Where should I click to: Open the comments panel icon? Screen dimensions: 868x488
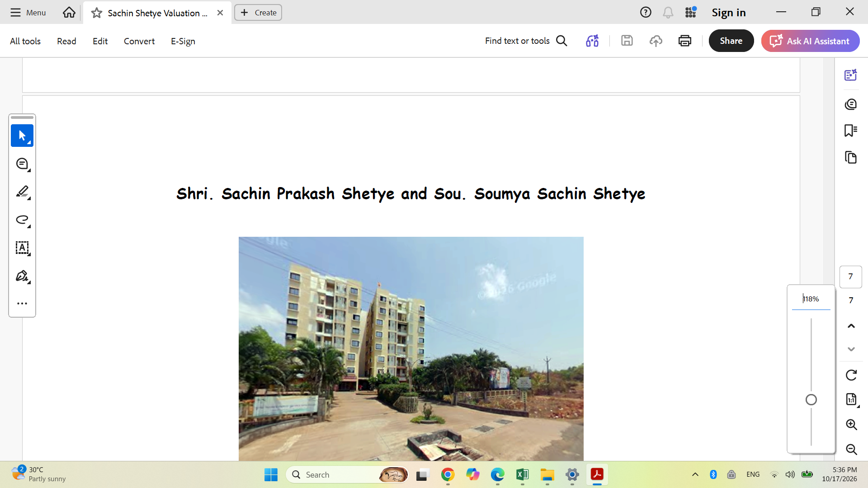[851, 104]
